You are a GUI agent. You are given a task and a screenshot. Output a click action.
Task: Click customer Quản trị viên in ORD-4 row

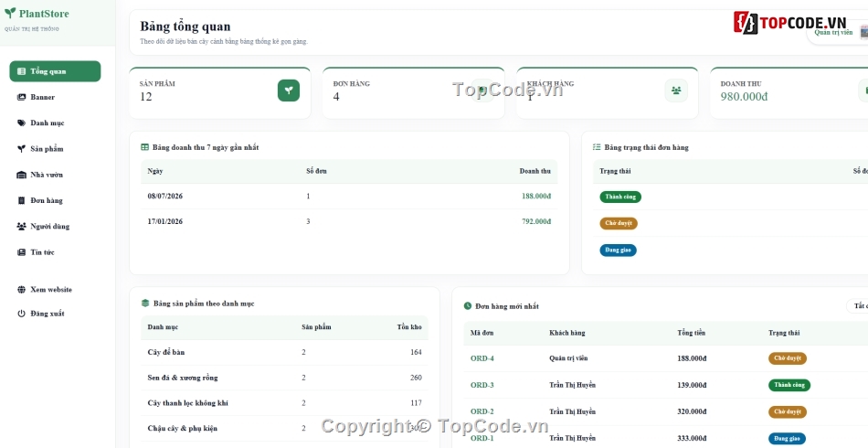pyautogui.click(x=568, y=358)
